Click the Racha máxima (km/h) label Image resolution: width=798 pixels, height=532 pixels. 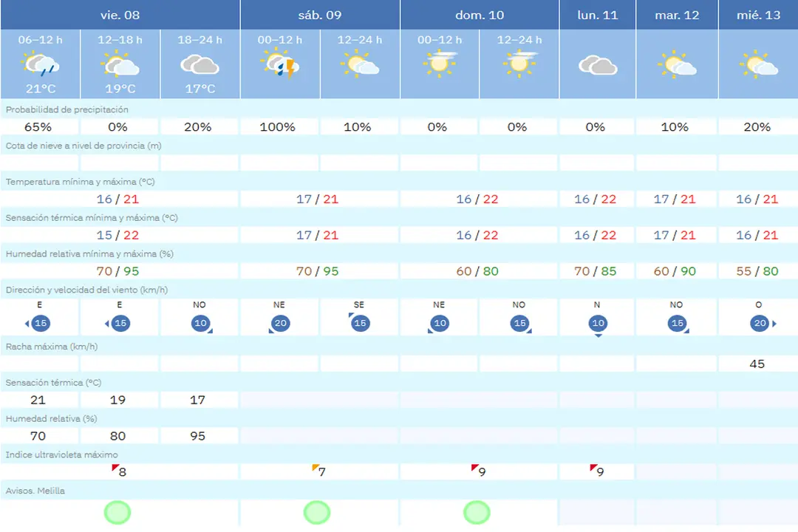click(x=52, y=347)
